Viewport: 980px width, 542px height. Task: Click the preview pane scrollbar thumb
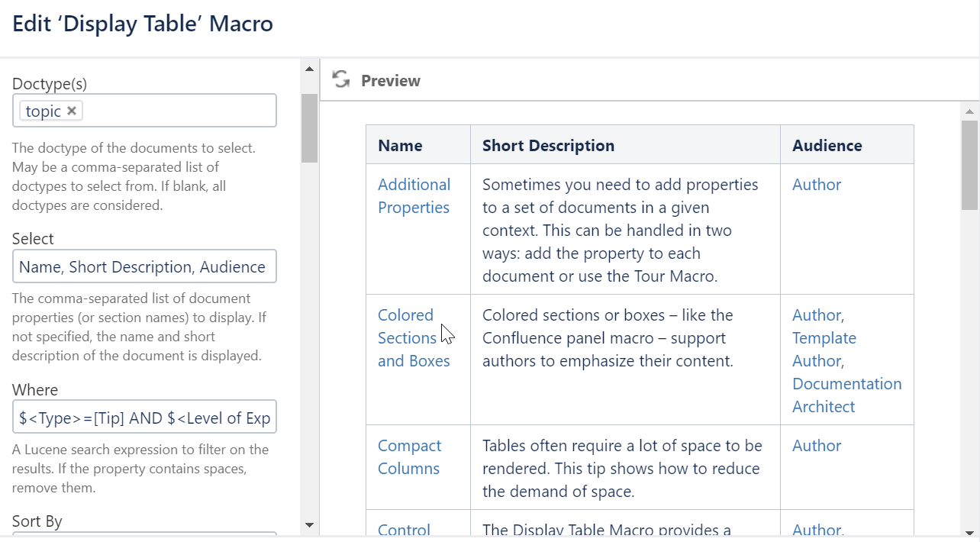coord(969,166)
